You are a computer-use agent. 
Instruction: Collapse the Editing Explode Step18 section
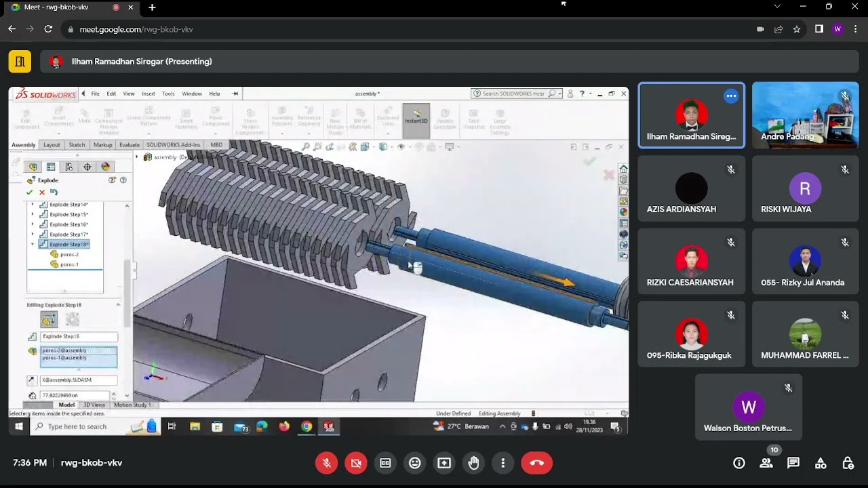(118, 305)
